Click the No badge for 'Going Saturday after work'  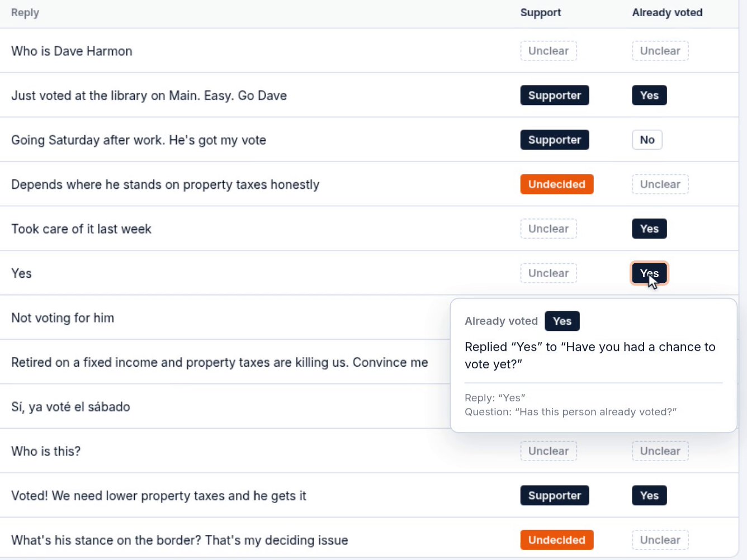point(647,140)
